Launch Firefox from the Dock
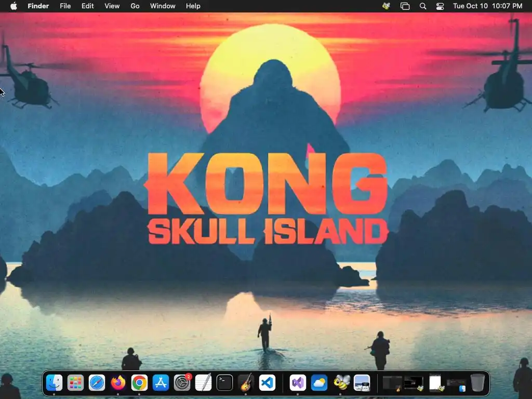The height and width of the screenshot is (399, 532). (x=118, y=383)
